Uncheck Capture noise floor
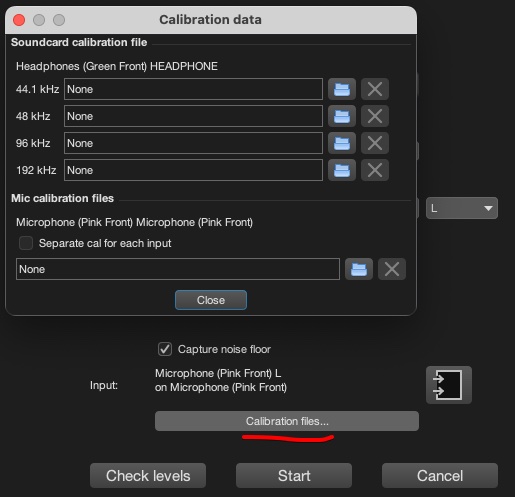The image size is (515, 497). [165, 349]
